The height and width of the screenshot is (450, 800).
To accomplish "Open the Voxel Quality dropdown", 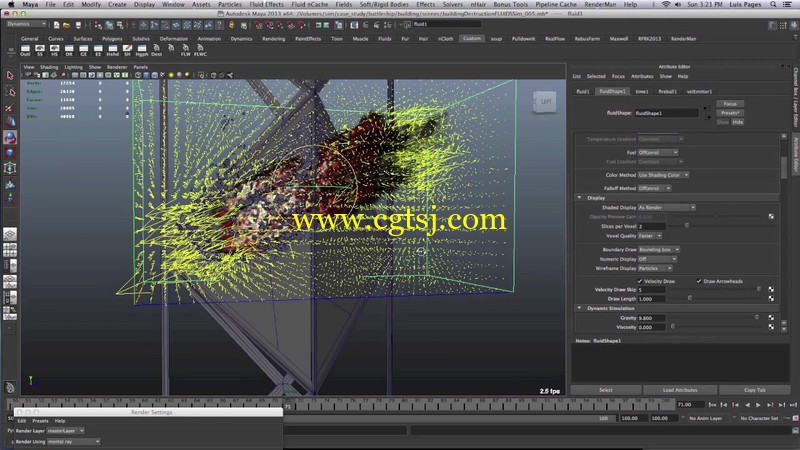I will 650,236.
